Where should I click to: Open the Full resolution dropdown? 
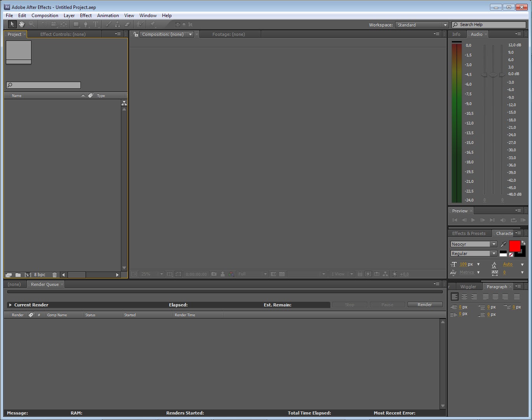tap(253, 274)
